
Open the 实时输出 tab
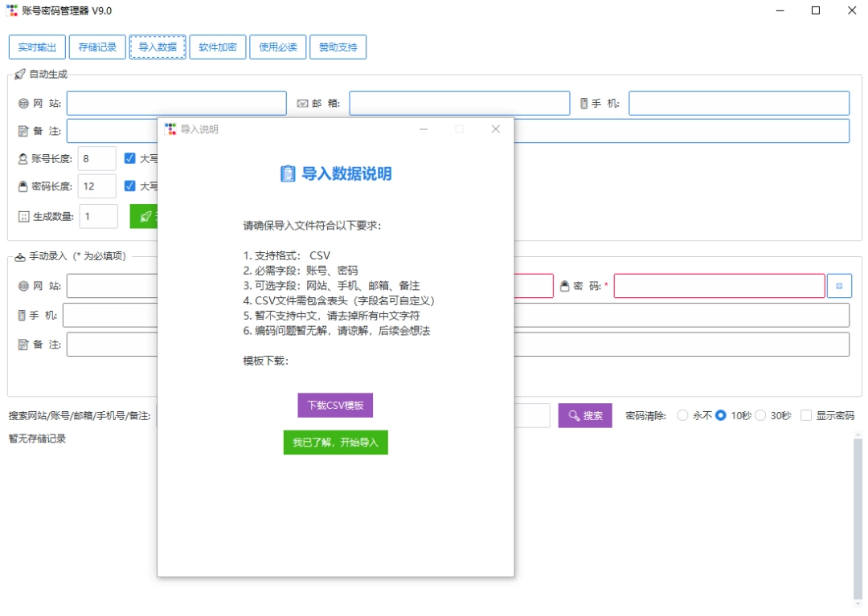click(37, 47)
